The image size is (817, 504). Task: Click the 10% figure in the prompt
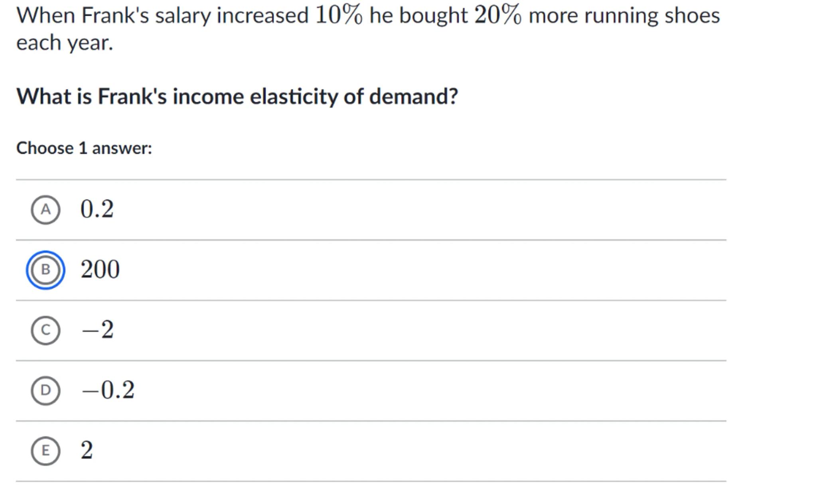pos(339,16)
